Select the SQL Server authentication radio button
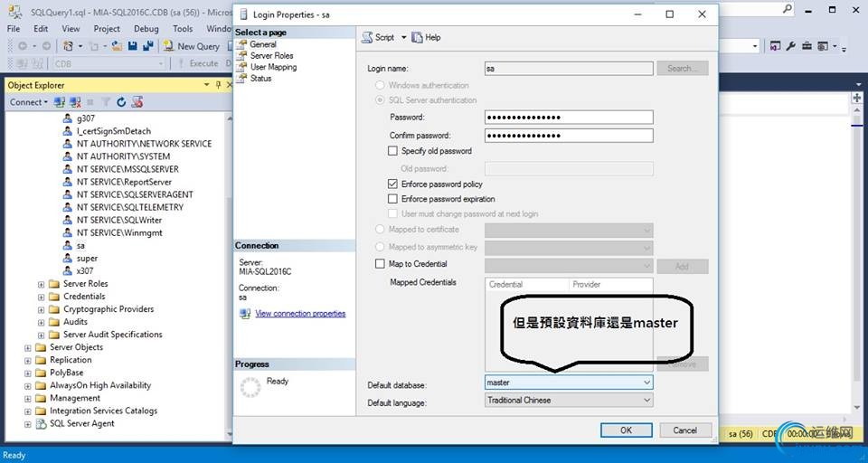The width and height of the screenshot is (868, 463). click(380, 100)
